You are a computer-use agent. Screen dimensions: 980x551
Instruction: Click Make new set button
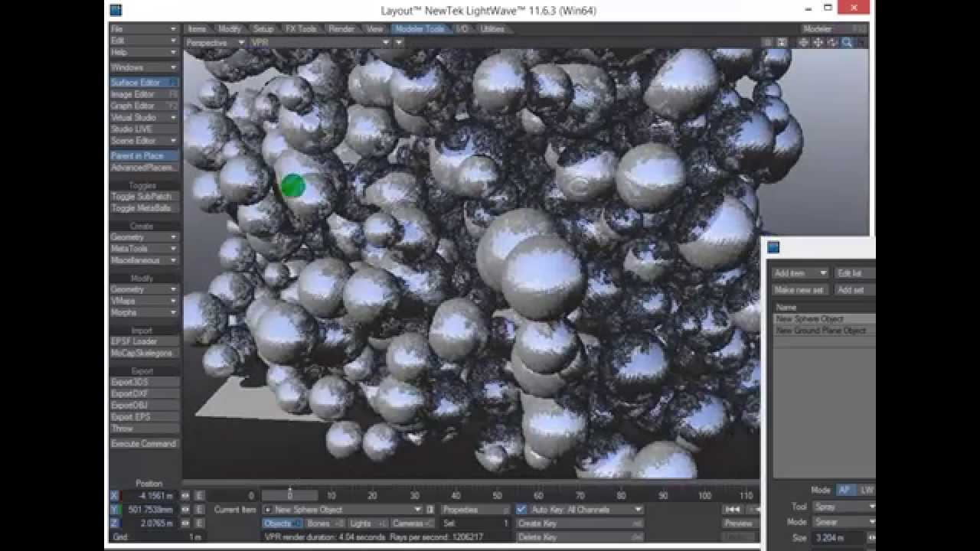click(x=800, y=290)
